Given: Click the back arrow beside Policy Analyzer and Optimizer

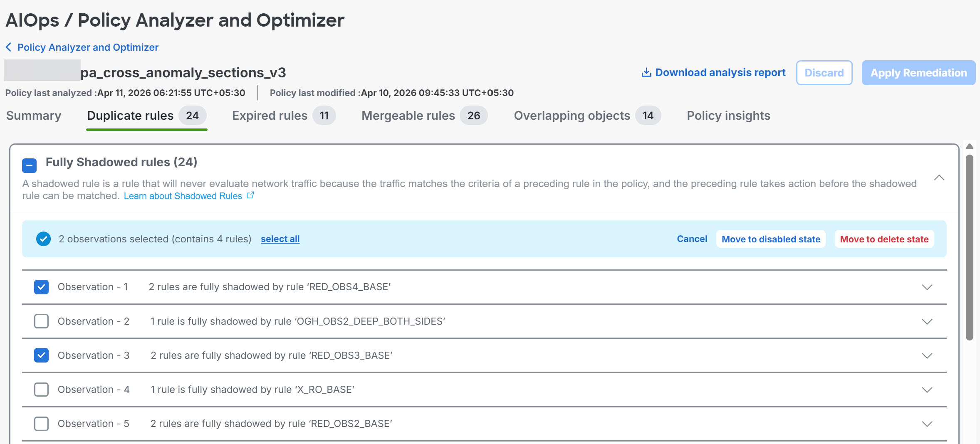Looking at the screenshot, I should 8,47.
